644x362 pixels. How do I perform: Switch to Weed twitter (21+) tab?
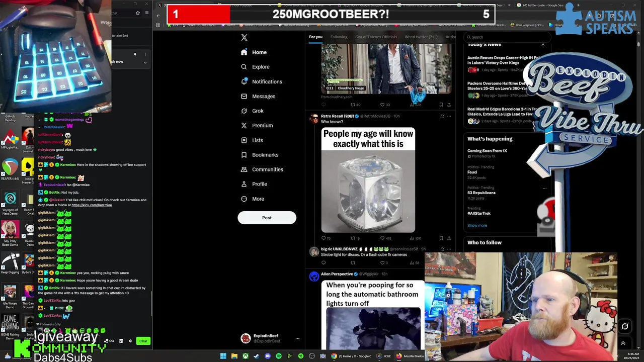tap(421, 37)
